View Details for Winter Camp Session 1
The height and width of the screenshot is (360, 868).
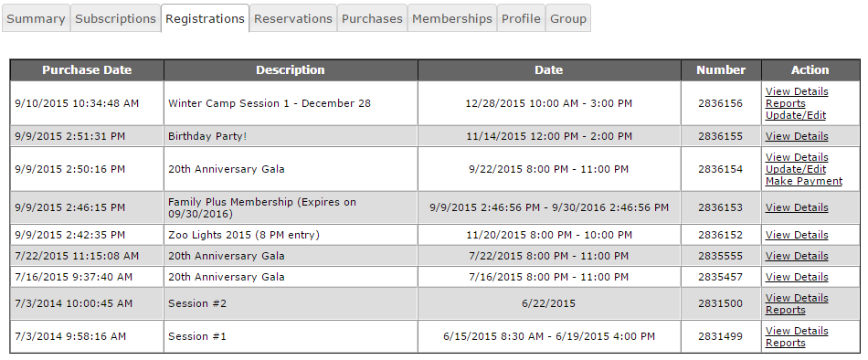point(797,91)
